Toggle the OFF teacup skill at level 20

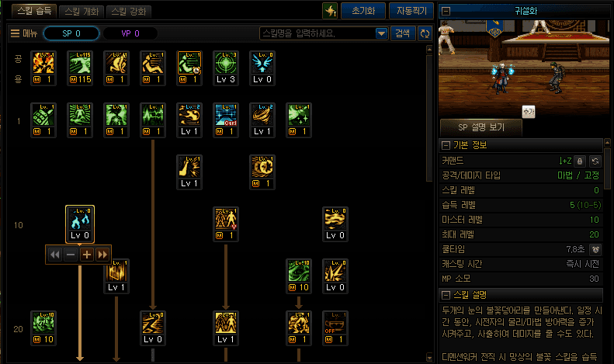click(x=335, y=323)
